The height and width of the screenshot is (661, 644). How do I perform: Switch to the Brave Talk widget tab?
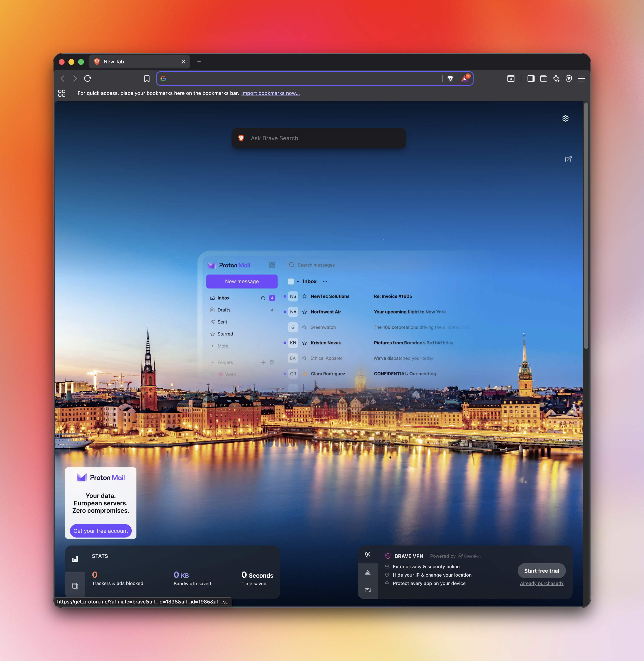coord(368,590)
